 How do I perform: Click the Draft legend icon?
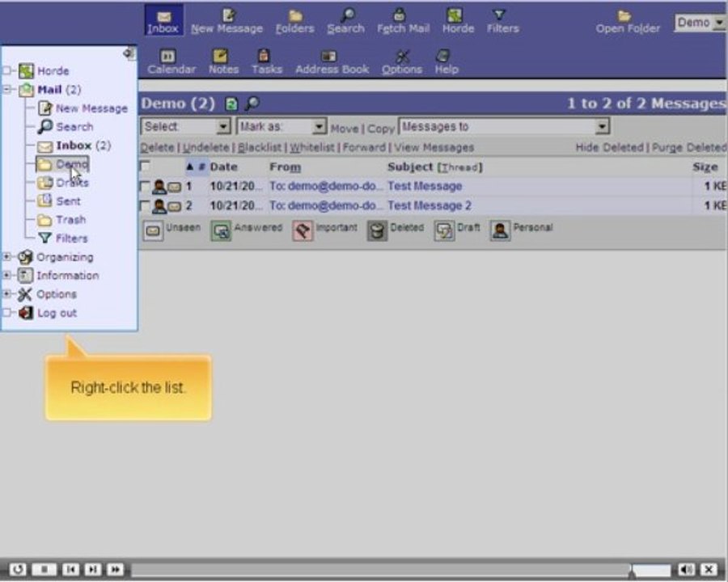pos(444,230)
